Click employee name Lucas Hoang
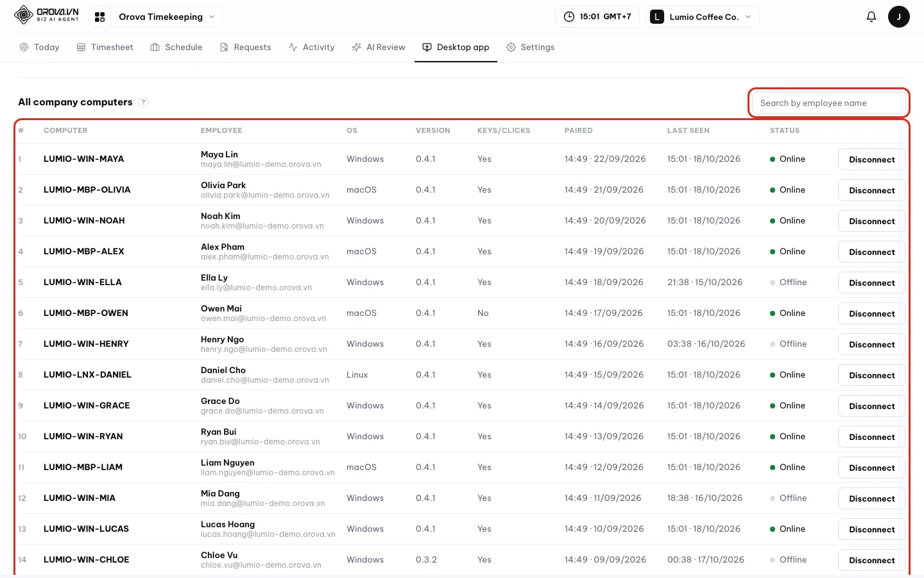 point(227,524)
